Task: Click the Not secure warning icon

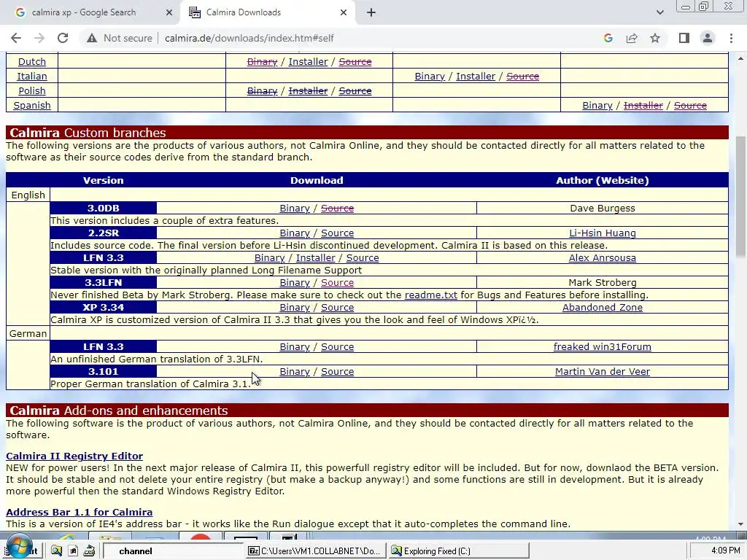Action: (x=92, y=38)
